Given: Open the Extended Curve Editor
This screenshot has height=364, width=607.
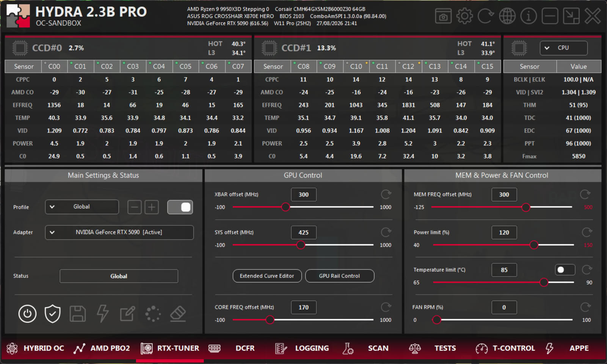Looking at the screenshot, I should pyautogui.click(x=267, y=276).
